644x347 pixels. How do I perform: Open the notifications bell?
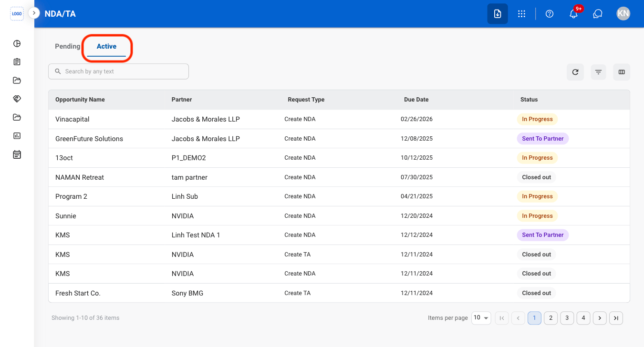pyautogui.click(x=574, y=14)
